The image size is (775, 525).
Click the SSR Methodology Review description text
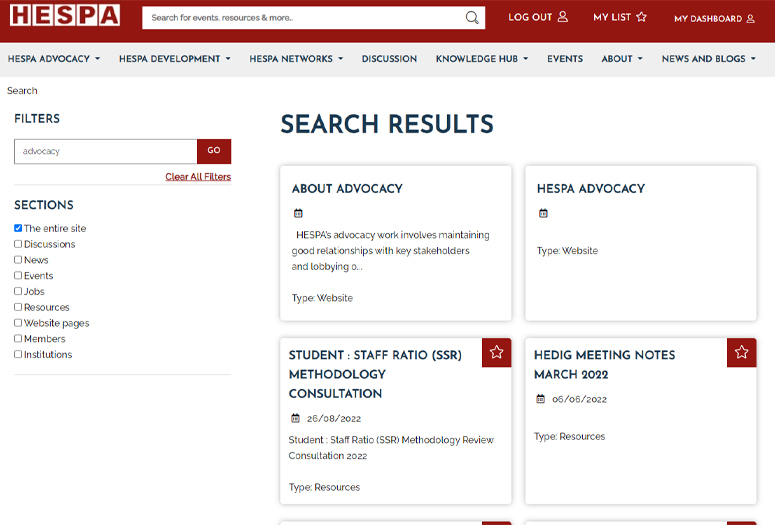point(391,448)
